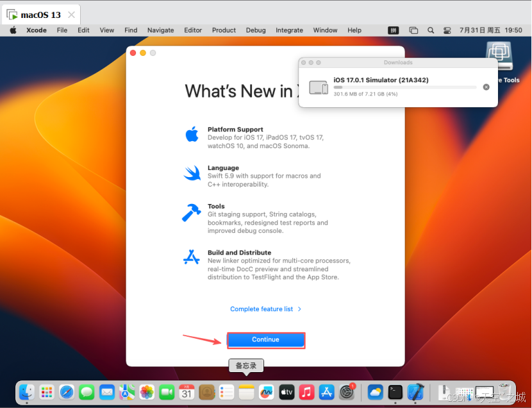Open Launchpad from the Dock

point(47,393)
